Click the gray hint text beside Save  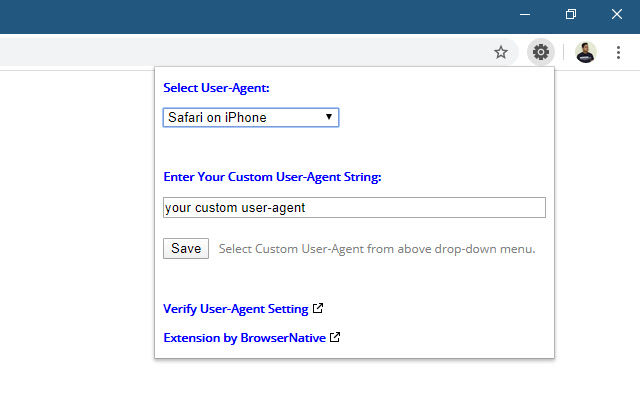coord(377,249)
